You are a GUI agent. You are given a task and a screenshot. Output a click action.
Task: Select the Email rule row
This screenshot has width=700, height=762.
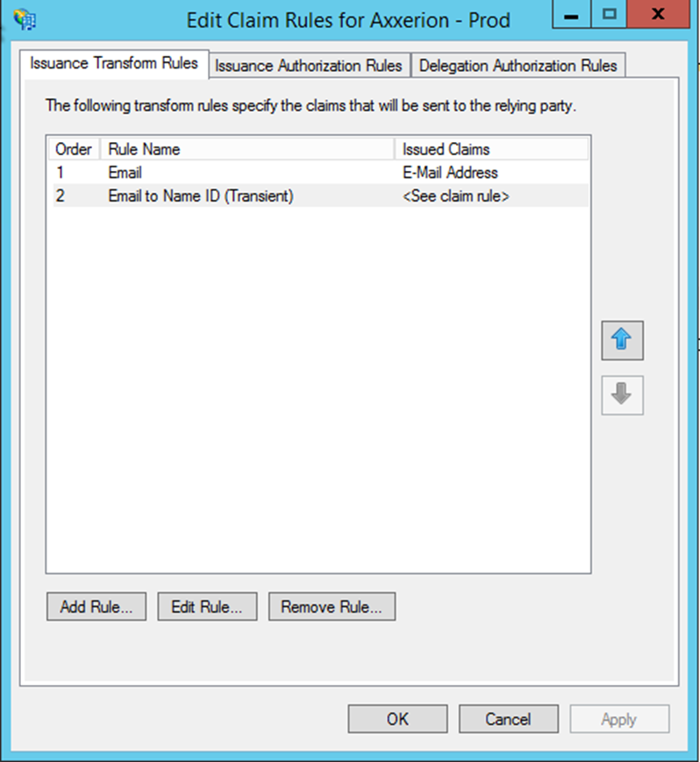pos(320,173)
